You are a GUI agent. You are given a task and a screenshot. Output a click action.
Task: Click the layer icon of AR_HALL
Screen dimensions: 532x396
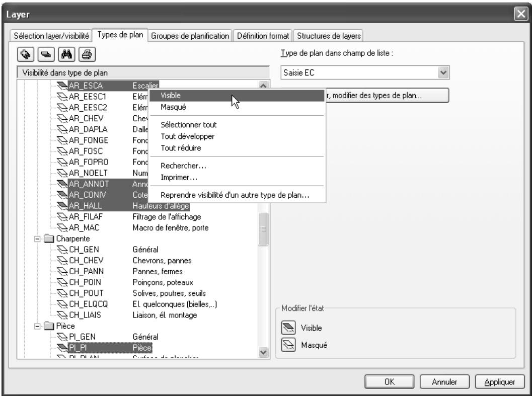pos(62,206)
